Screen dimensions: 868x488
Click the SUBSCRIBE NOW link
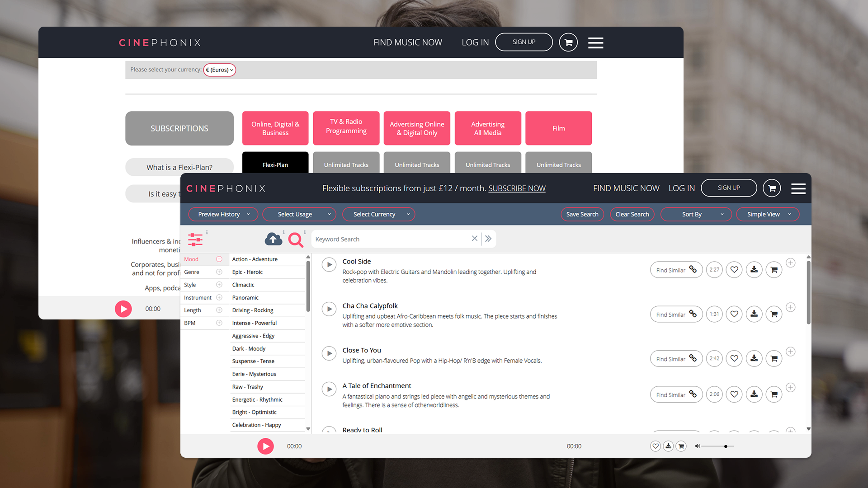[517, 188]
